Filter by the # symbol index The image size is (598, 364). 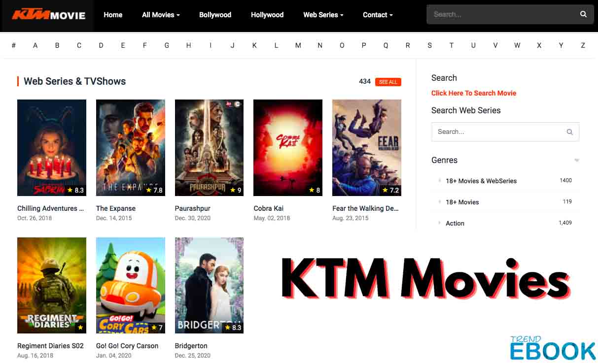pos(13,45)
